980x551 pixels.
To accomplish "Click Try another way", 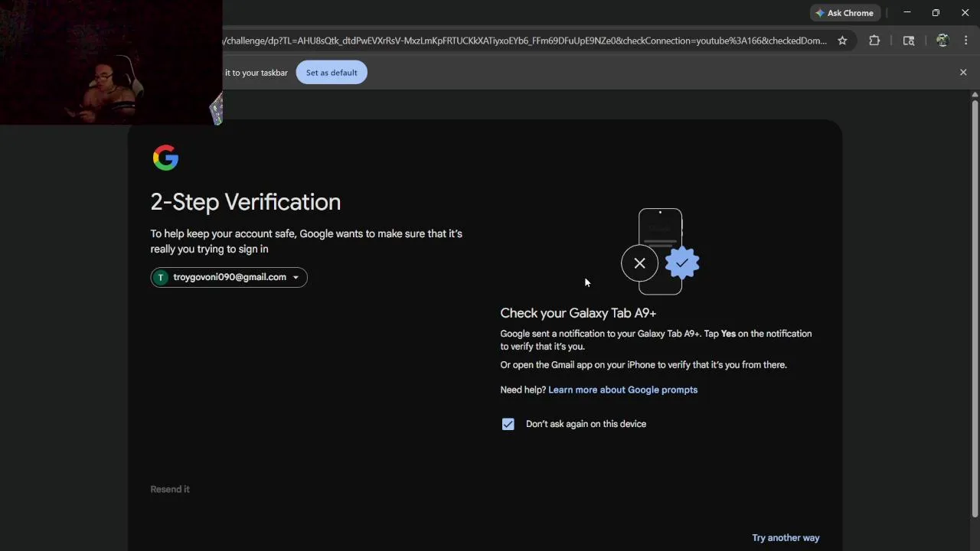I will (786, 538).
